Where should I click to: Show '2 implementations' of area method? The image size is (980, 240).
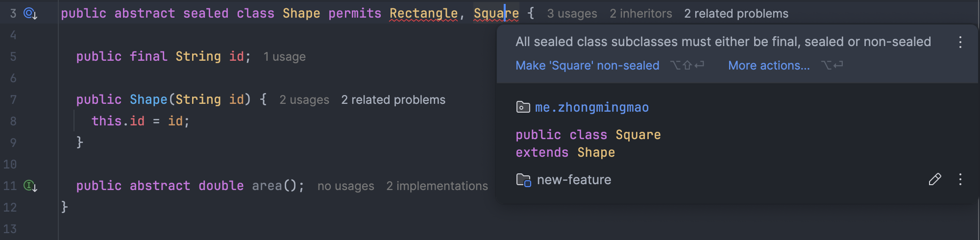pyautogui.click(x=437, y=186)
